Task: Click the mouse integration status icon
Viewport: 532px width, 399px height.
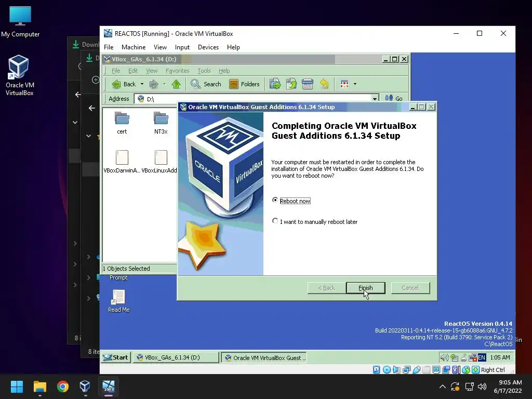Action: (466, 369)
